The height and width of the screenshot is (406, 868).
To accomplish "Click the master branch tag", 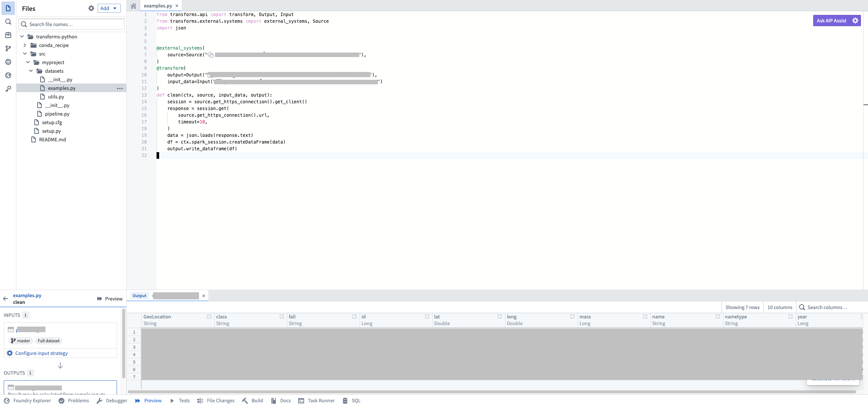I will click(20, 341).
